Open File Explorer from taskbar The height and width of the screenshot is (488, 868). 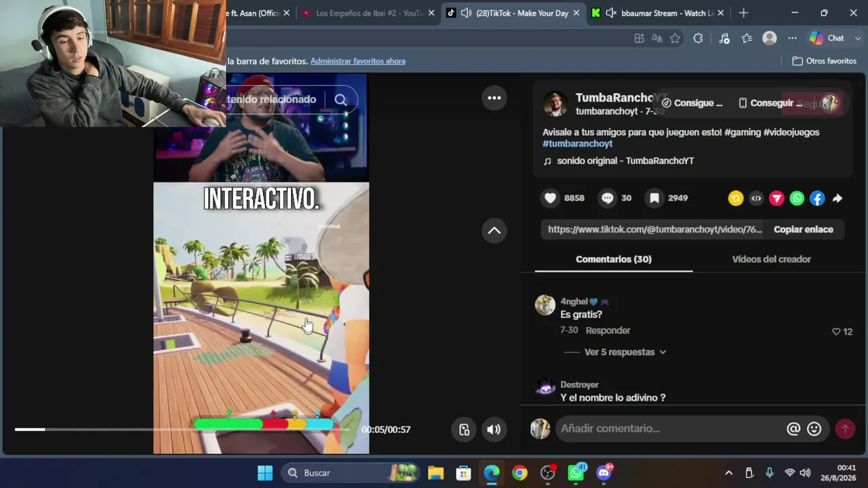tap(435, 473)
